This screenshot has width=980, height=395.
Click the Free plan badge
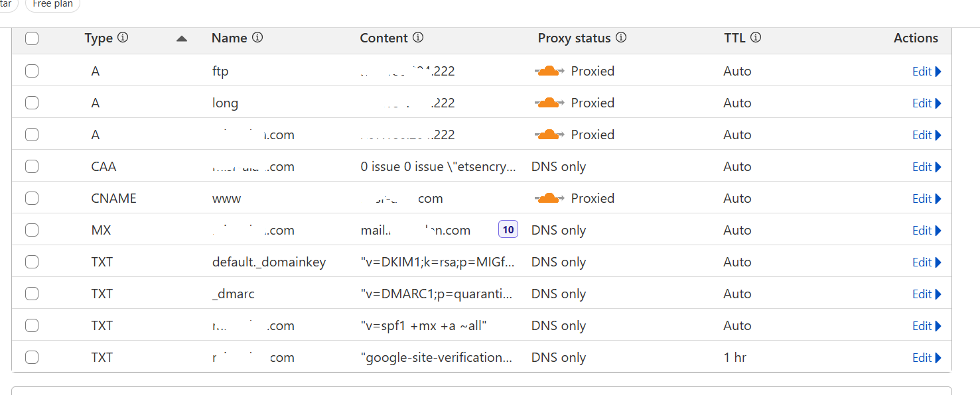52,4
